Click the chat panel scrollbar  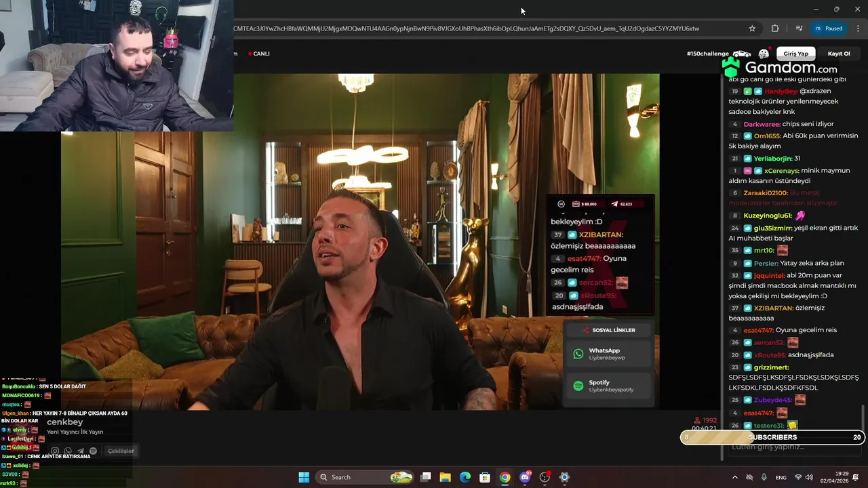pyautogui.click(x=863, y=417)
